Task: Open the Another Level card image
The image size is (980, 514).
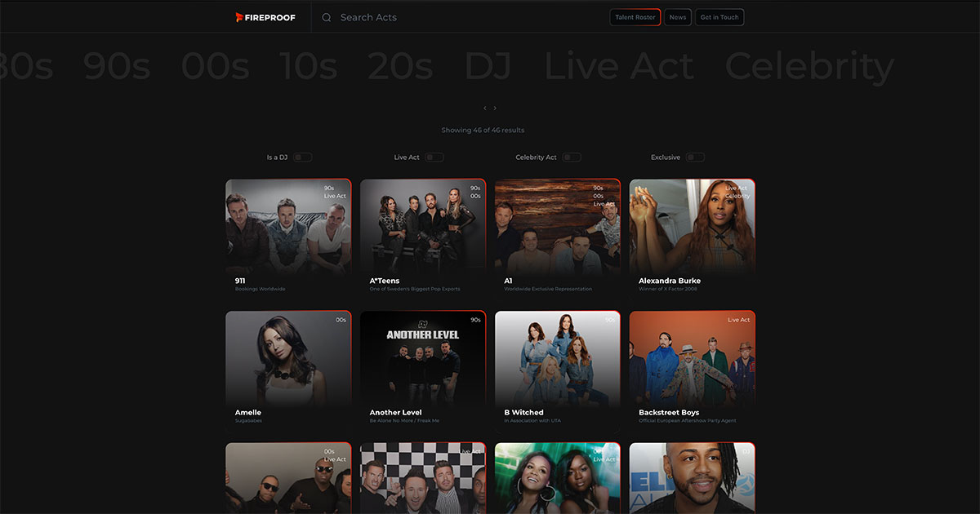Action: (x=423, y=358)
